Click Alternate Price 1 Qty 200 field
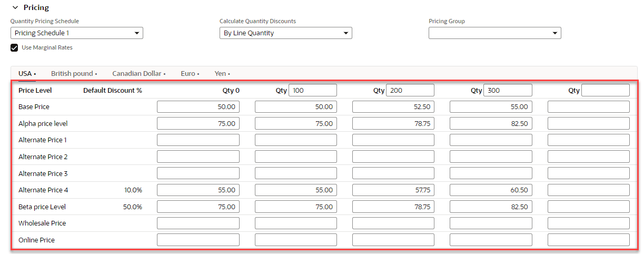The image size is (644, 254). (393, 140)
